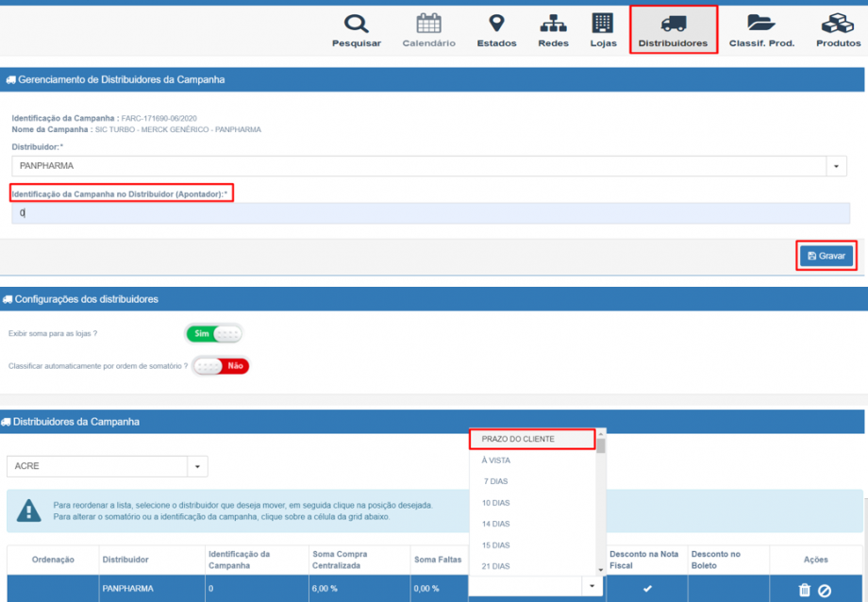Select 'PRAZO DO CLIENTE' from list
The image size is (868, 602).
click(532, 439)
